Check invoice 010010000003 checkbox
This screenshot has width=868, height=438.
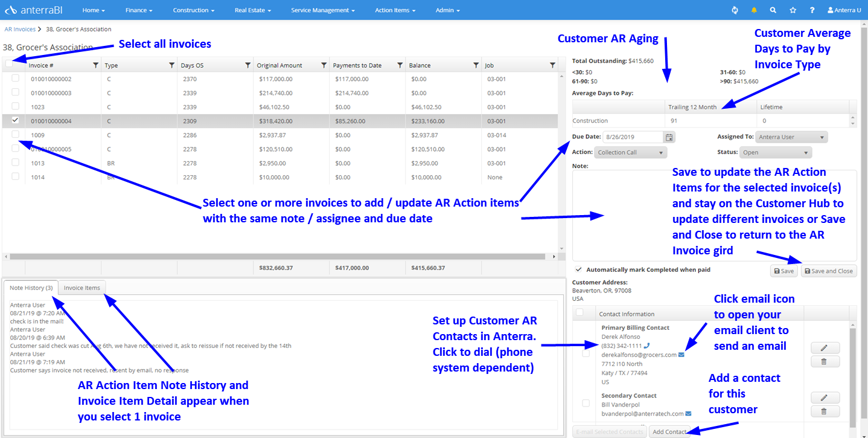pos(15,92)
